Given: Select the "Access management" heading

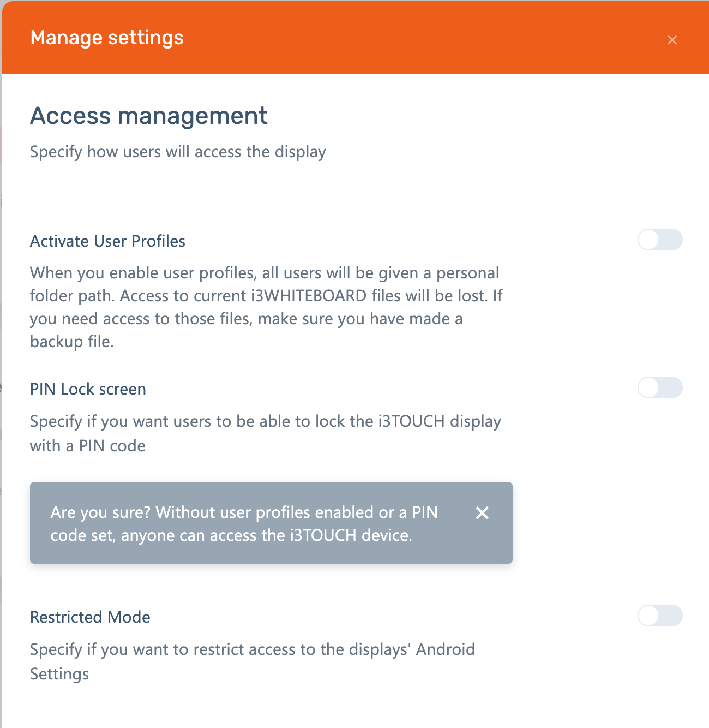Looking at the screenshot, I should pyautogui.click(x=148, y=116).
